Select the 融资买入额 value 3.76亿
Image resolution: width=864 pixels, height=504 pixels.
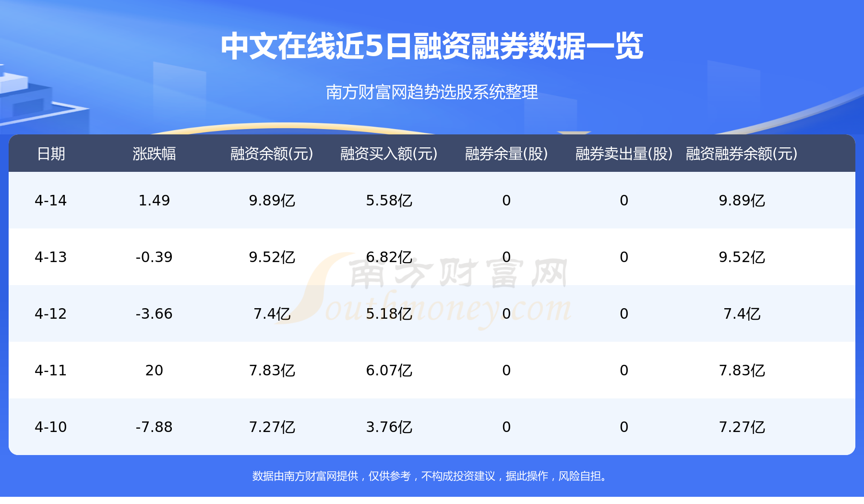tap(389, 427)
